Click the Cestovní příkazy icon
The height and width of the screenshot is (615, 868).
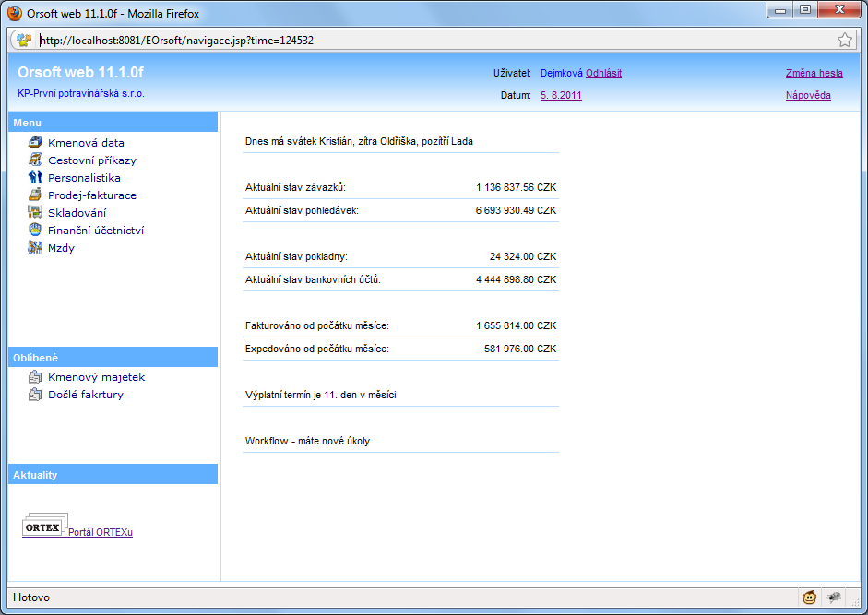point(35,160)
